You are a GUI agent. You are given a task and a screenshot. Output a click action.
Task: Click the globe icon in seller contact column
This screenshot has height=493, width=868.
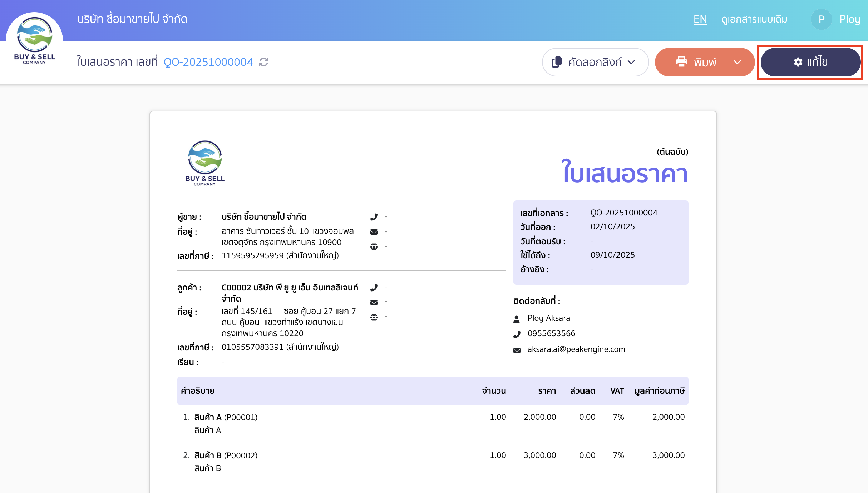tap(374, 246)
